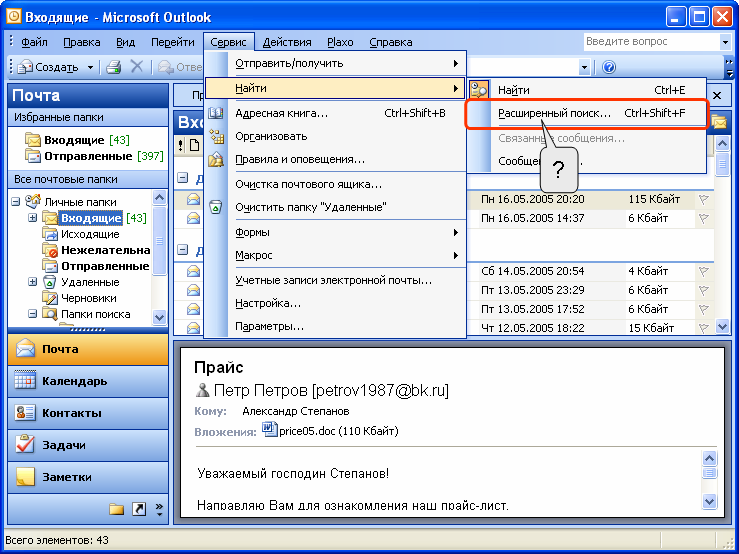Viewport: 739px width, 554px height.
Task: Collapse the first date group in message list
Action: (x=182, y=178)
